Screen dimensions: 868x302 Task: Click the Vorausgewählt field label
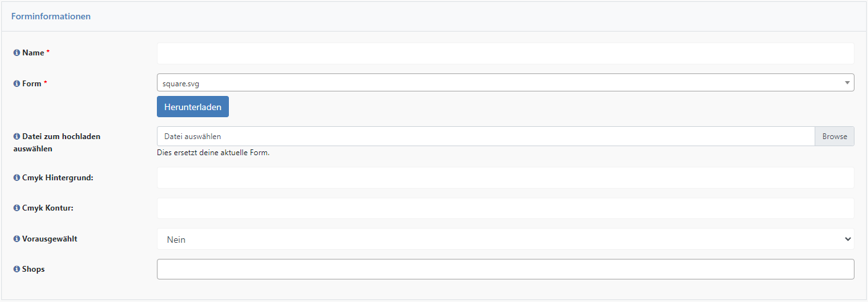[x=50, y=239]
